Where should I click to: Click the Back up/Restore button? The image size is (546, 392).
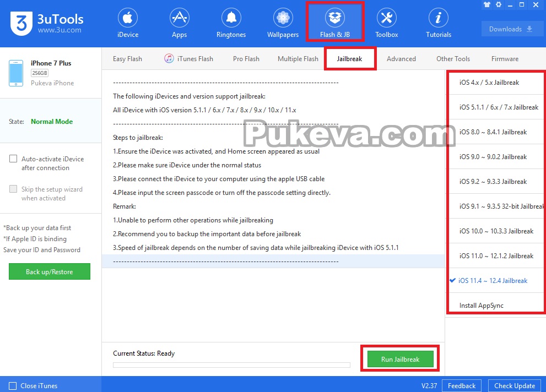[x=50, y=271]
